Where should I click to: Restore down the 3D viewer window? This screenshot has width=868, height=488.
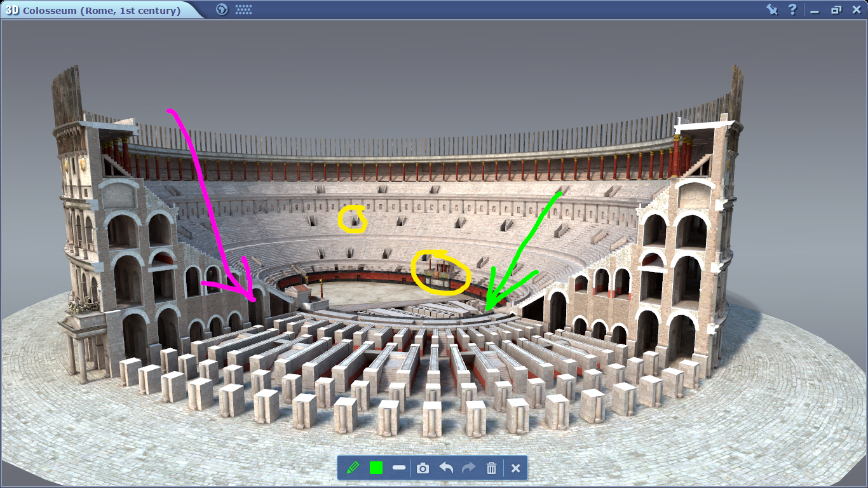pyautogui.click(x=836, y=10)
